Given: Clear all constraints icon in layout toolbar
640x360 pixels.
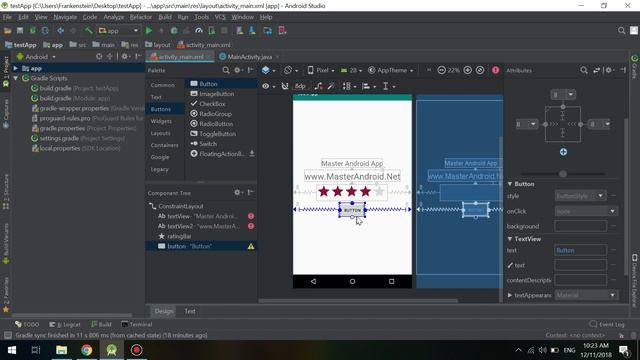Looking at the screenshot, I should 318,86.
